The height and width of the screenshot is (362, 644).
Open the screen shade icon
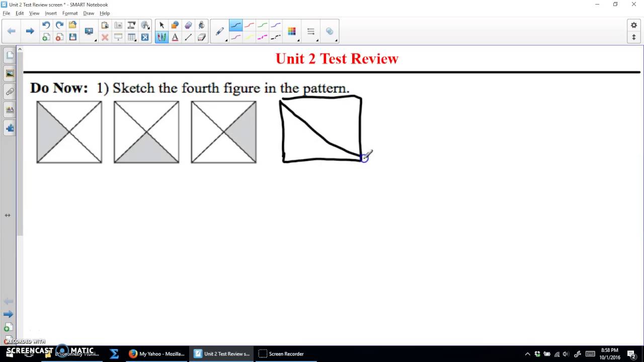pos(118,37)
